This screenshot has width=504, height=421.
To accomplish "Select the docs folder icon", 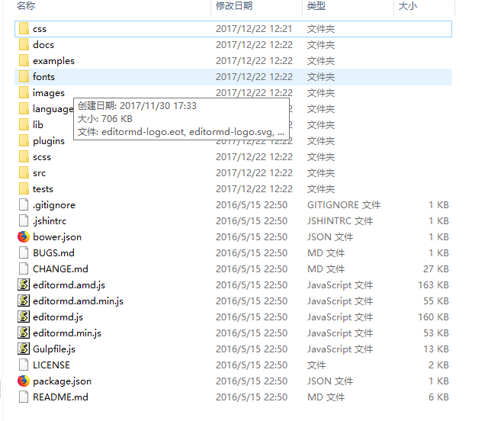I will tap(24, 45).
